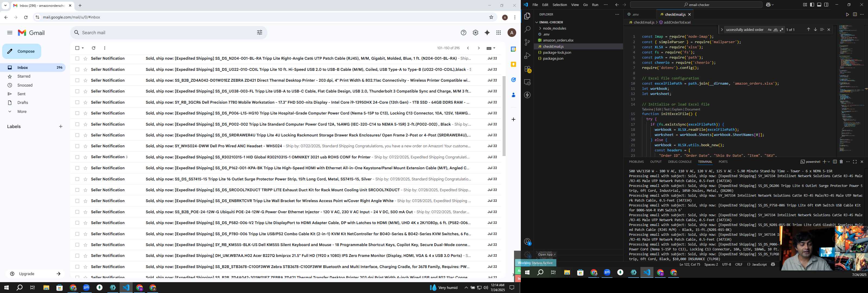The height and width of the screenshot is (293, 868).
Task: Tick the checkbox for the Ubiquiti POE-24-12W-G email
Action: [x=77, y=212]
